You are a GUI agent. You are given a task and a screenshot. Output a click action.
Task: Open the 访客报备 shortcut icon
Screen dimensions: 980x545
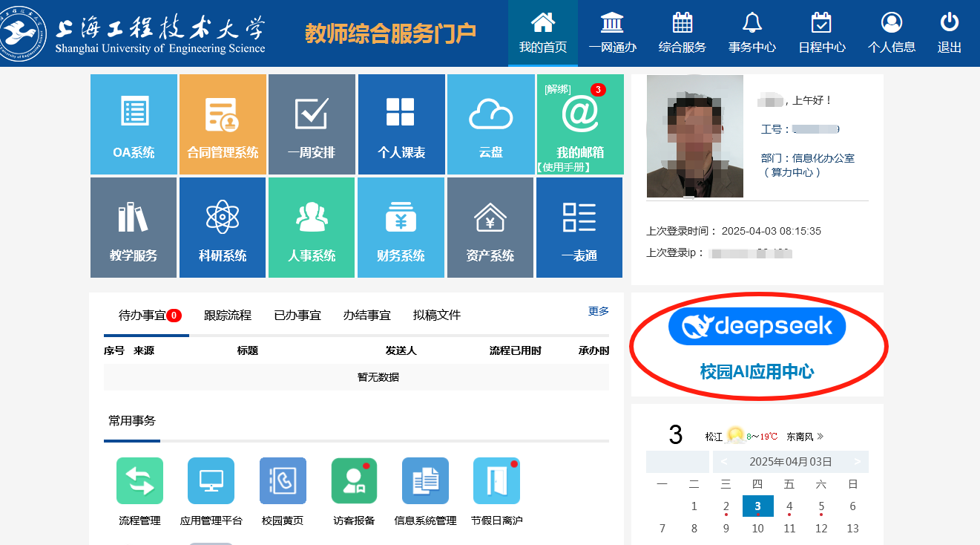coord(354,481)
